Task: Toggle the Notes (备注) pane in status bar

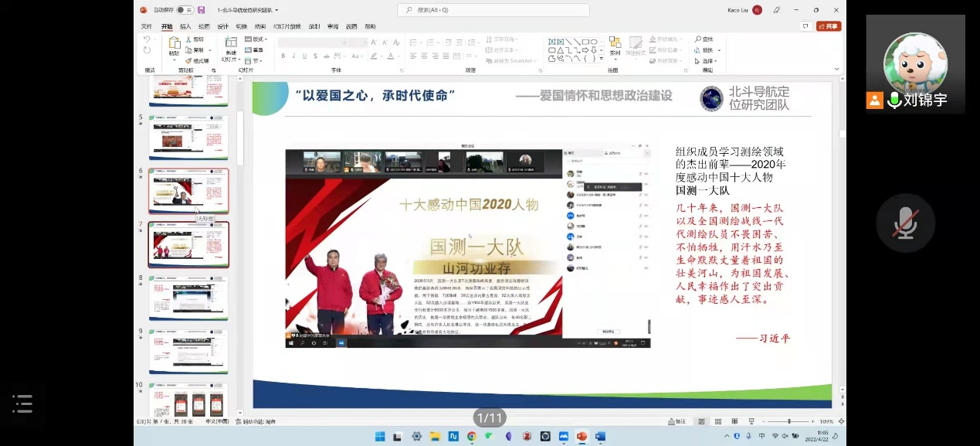Action: 676,421
